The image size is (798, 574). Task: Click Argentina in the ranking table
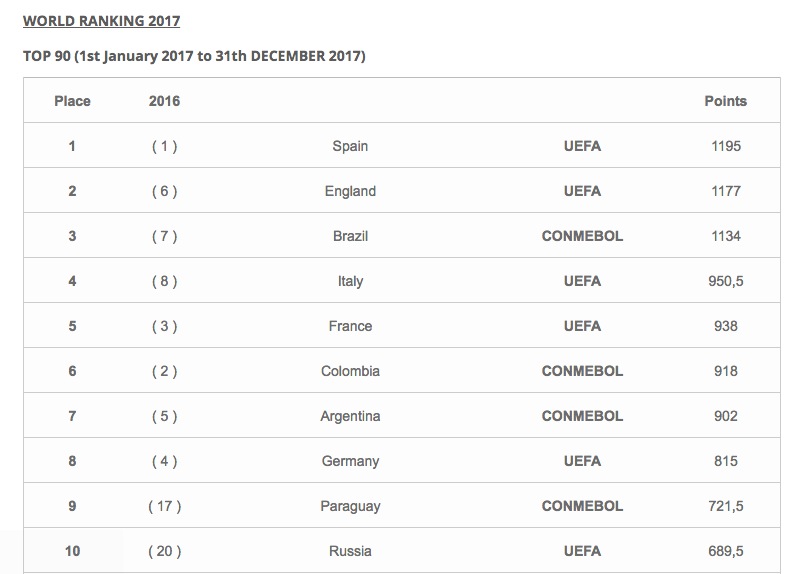click(350, 416)
